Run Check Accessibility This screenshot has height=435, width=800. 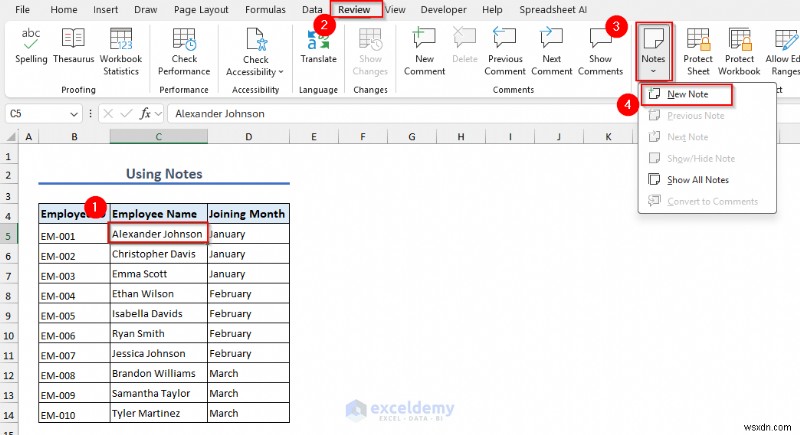tap(255, 52)
